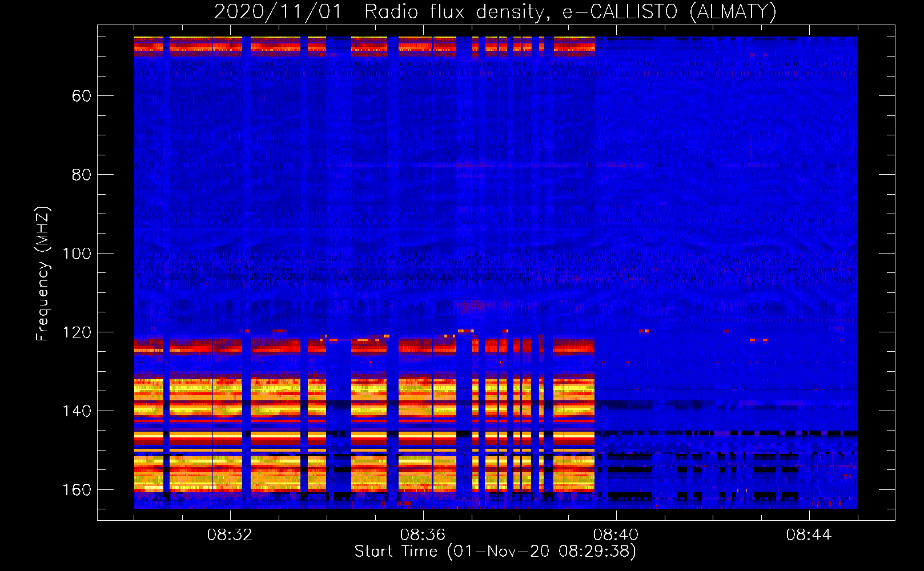Image resolution: width=924 pixels, height=571 pixels.
Task: Click the 60 frequency tick label
Action: tap(82, 96)
